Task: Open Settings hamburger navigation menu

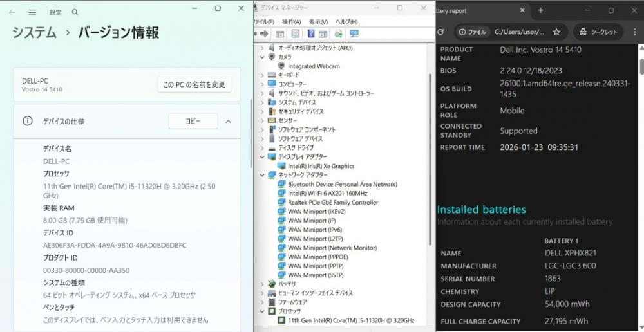Action: point(32,12)
